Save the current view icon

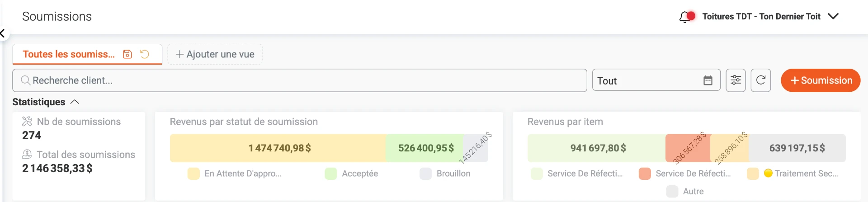(127, 54)
